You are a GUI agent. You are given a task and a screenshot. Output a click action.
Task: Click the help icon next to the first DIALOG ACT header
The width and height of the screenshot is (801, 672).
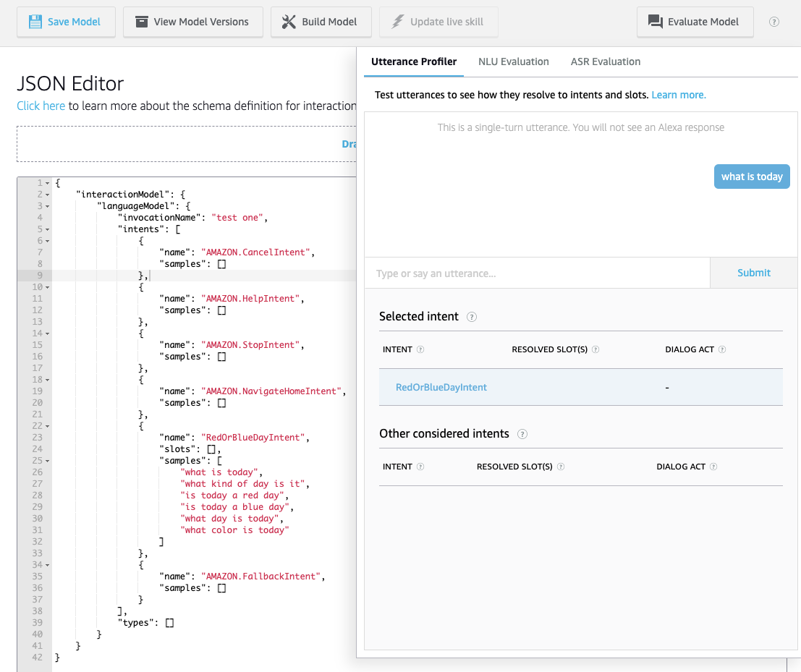coord(722,349)
